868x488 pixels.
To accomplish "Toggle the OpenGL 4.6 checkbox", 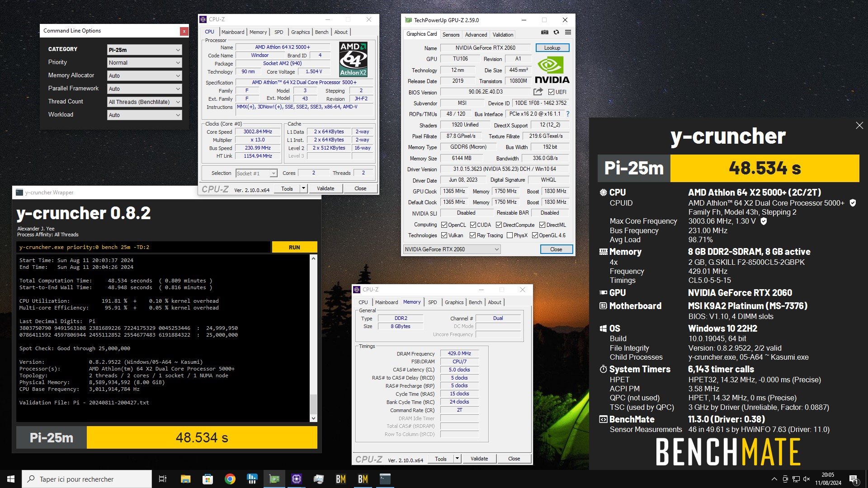I will pyautogui.click(x=535, y=235).
